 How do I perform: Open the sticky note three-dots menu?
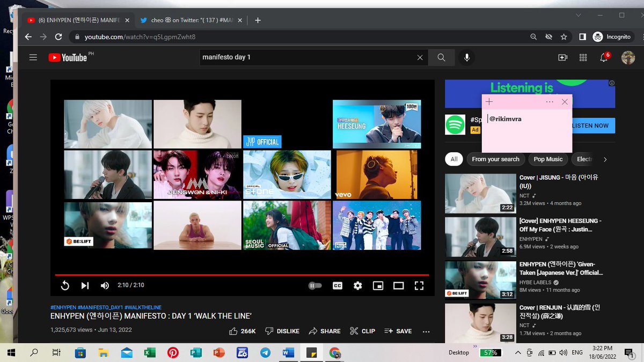550,101
